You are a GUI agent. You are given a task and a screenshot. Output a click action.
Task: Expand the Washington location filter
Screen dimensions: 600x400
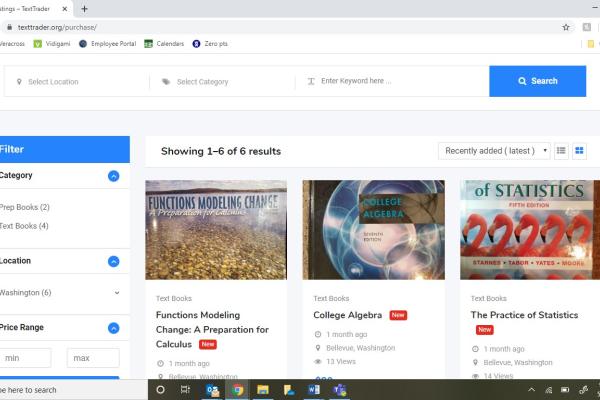(x=116, y=293)
